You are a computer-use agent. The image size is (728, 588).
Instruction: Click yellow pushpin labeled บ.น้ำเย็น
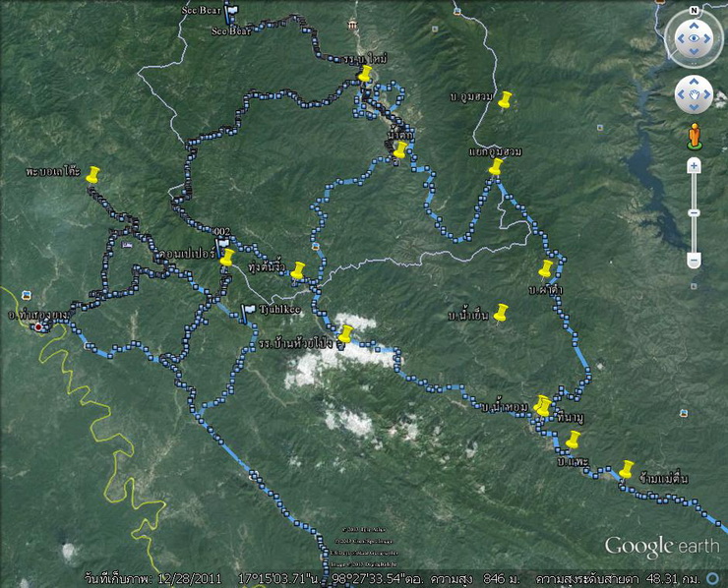pos(501,314)
